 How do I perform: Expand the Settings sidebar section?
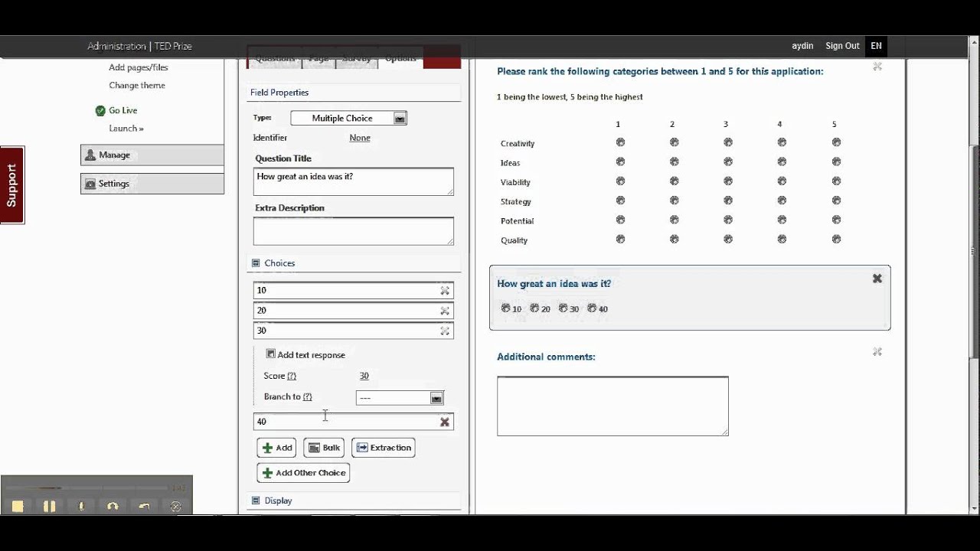[x=152, y=184]
